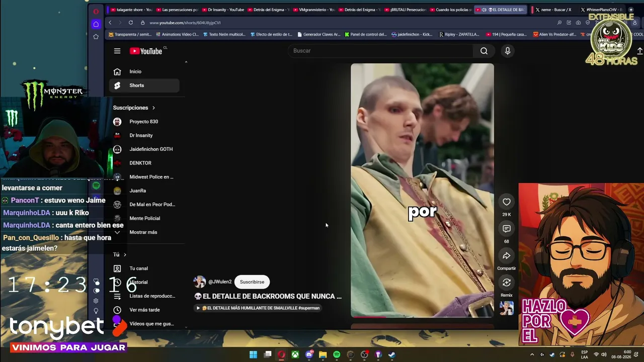Open JuanRa subscription channel
Image resolution: width=644 pixels, height=362 pixels.
point(145,191)
